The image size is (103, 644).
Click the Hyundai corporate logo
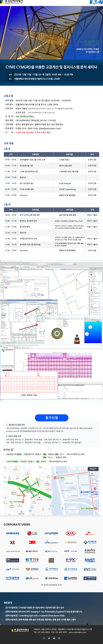pyautogui.click(x=51, y=533)
